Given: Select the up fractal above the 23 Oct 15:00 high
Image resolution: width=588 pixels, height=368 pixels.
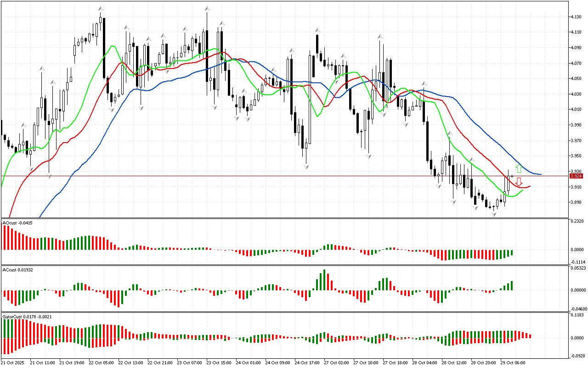Looking at the screenshot, I should [221, 23].
